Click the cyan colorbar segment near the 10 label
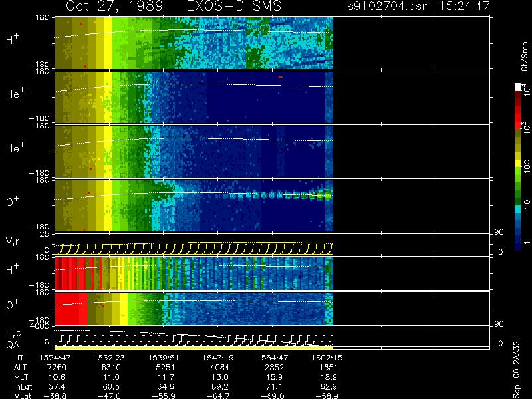Viewport: 532px width, 399px height. click(x=518, y=209)
